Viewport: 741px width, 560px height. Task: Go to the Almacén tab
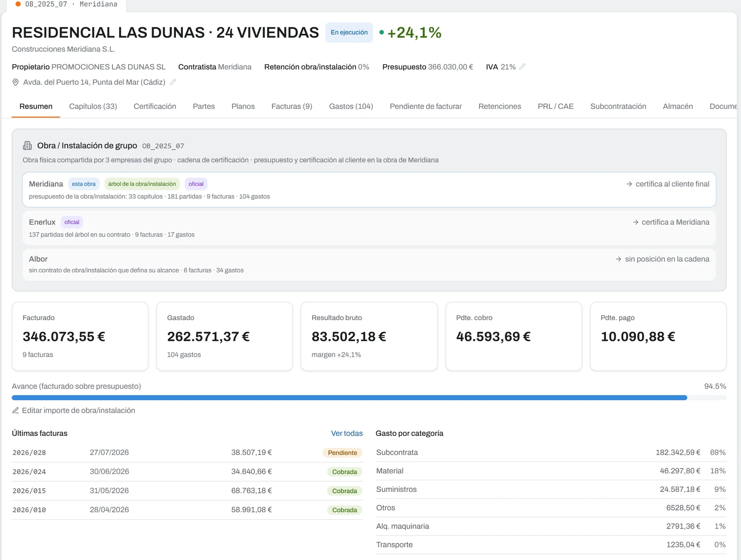[678, 107]
